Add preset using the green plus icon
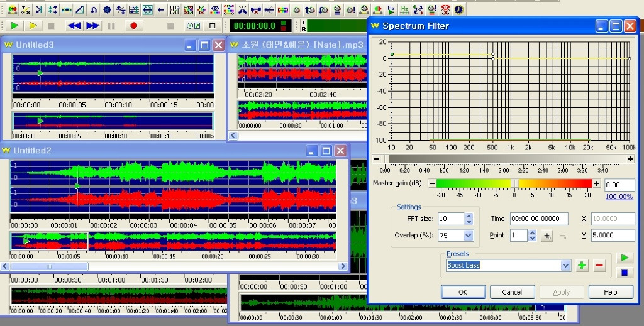Viewport: 644px width, 326px height. tap(582, 266)
